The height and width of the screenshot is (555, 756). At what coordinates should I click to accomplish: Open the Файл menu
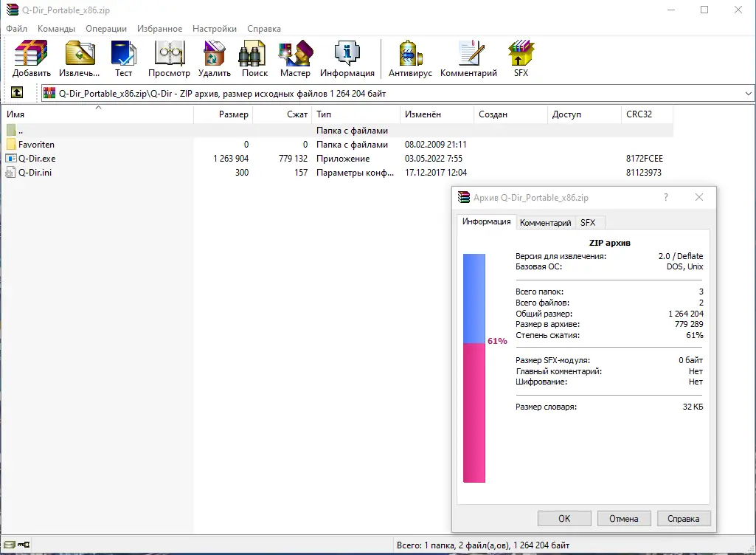tap(16, 29)
